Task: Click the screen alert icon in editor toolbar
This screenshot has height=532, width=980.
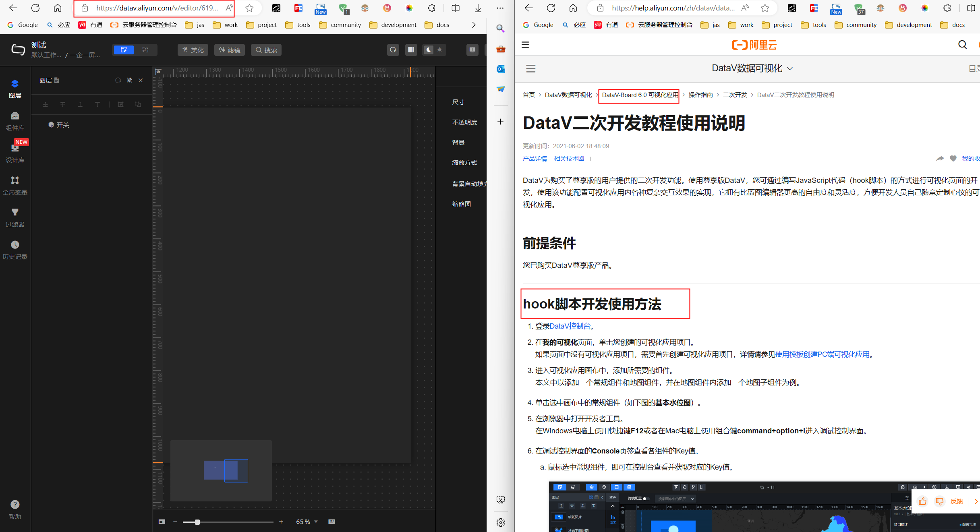Action: pos(472,50)
